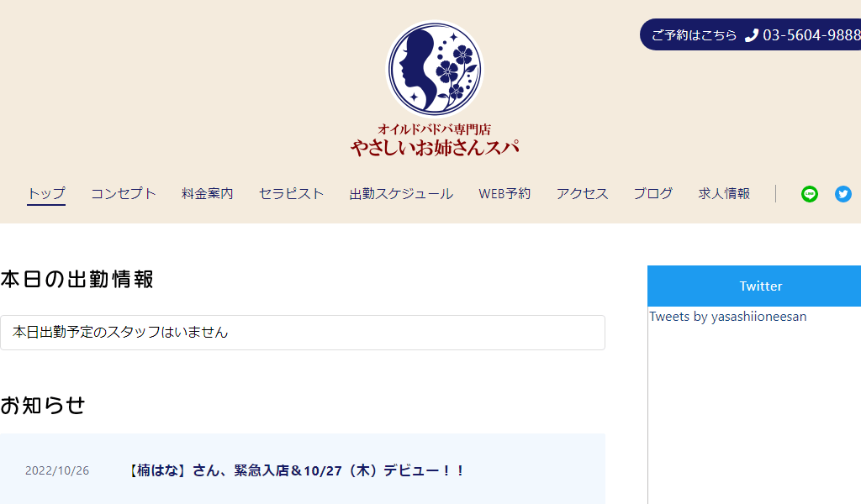This screenshot has width=861, height=504.
Task: Open the 料金案内 menu page
Action: [x=208, y=193]
